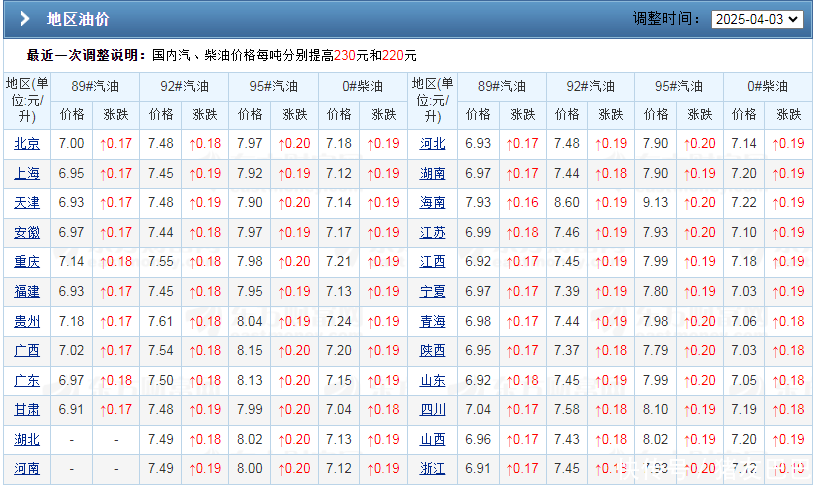Open the 调整时间 date dropdown
This screenshot has height=486, width=819.
(x=757, y=19)
